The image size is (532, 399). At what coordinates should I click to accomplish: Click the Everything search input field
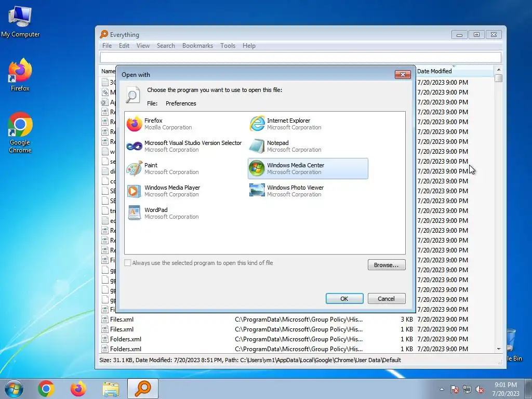tap(300, 57)
